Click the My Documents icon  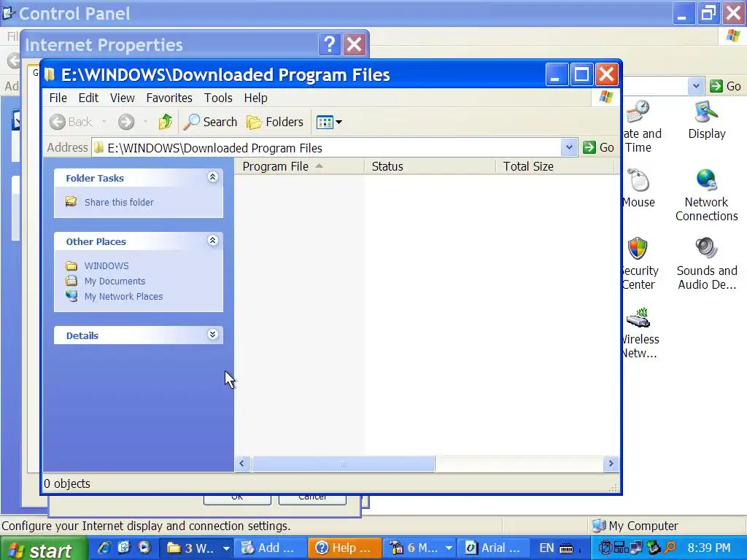pos(71,281)
